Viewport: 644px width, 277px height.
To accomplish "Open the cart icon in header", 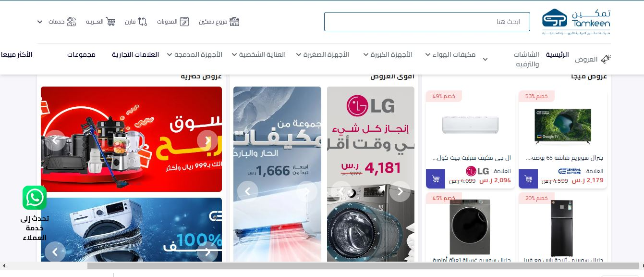I will coord(111,22).
